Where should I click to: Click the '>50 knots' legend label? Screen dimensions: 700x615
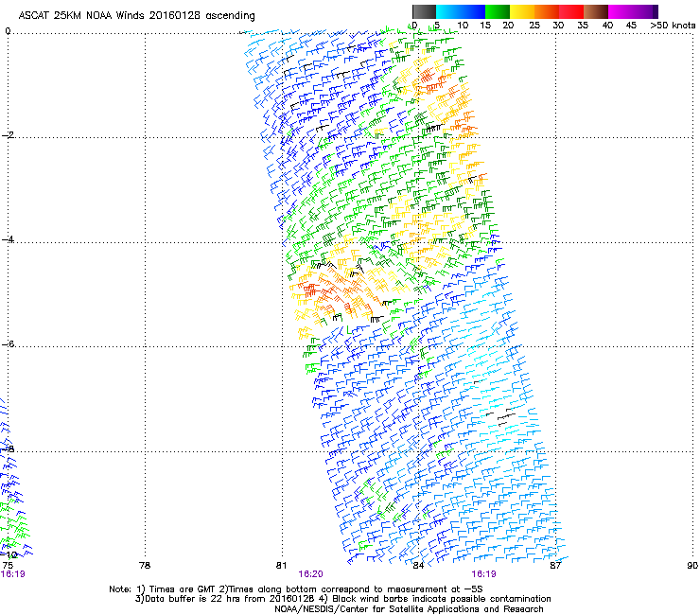click(x=673, y=26)
